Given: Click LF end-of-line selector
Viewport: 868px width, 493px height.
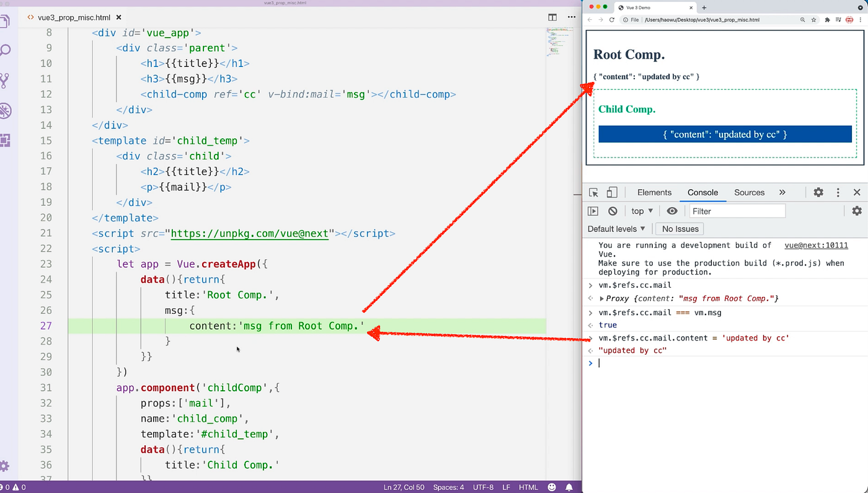Looking at the screenshot, I should point(507,487).
